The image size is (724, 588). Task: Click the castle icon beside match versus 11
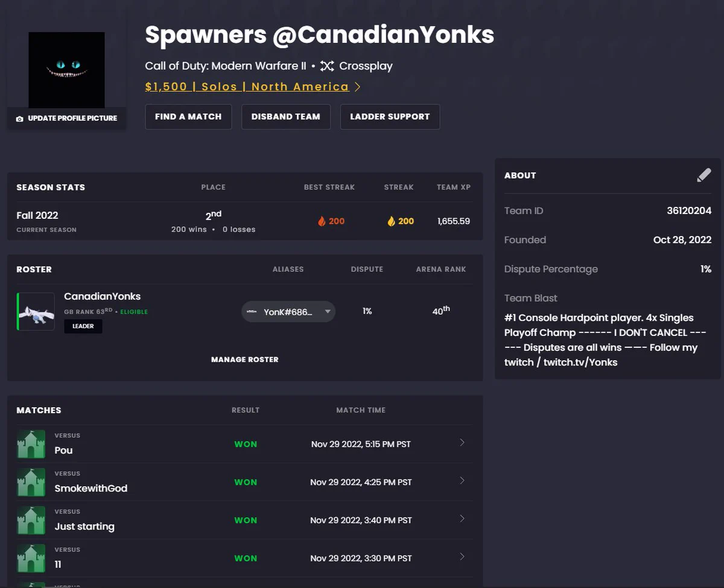31,558
